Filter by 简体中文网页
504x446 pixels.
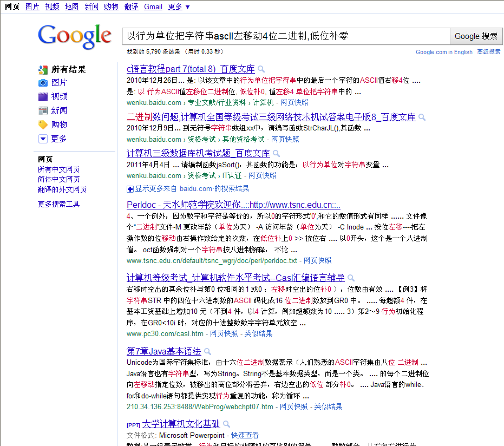[x=58, y=179]
